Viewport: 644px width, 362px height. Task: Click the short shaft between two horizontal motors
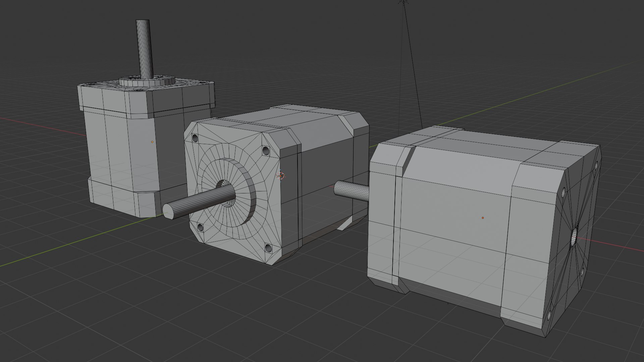pyautogui.click(x=352, y=190)
